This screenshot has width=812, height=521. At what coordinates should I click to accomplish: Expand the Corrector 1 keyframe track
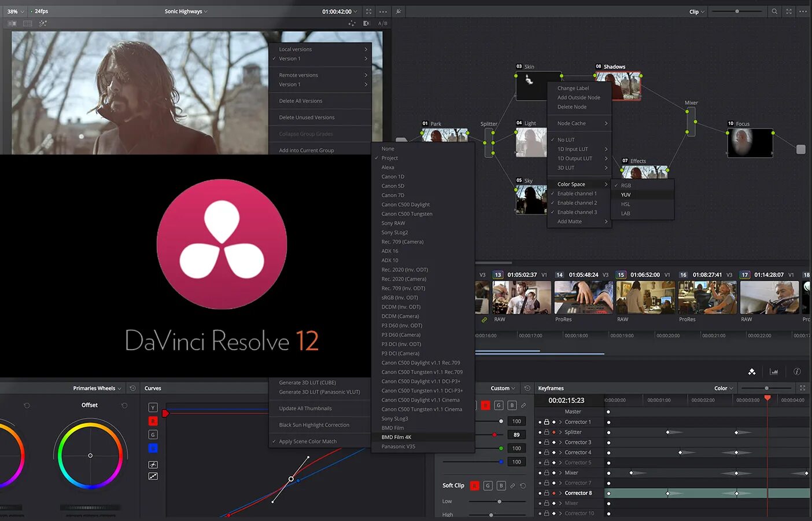560,422
